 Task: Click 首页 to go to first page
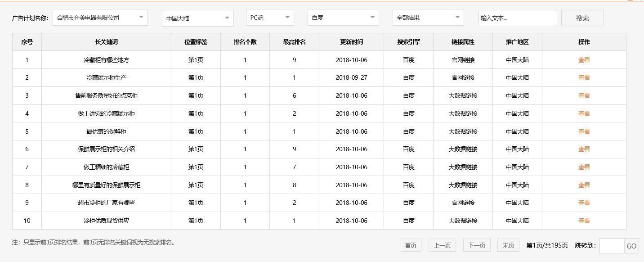coord(410,245)
